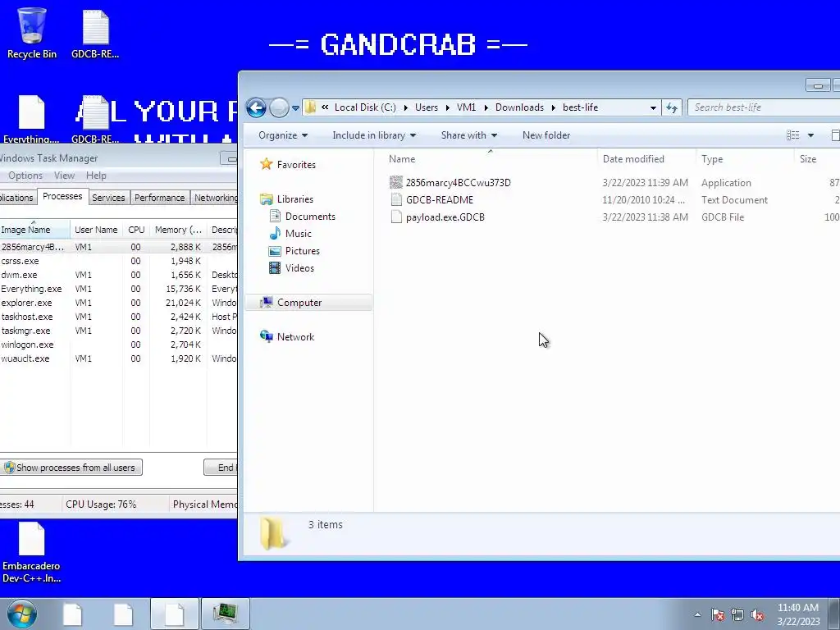Sort files by Name column
This screenshot has width=840, height=630.
click(x=491, y=159)
